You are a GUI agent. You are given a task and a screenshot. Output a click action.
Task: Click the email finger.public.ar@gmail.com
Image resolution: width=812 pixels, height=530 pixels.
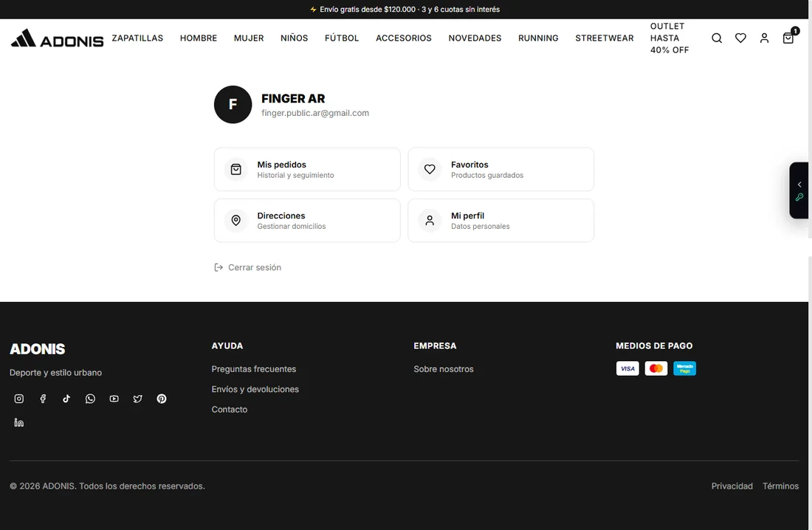[315, 113]
